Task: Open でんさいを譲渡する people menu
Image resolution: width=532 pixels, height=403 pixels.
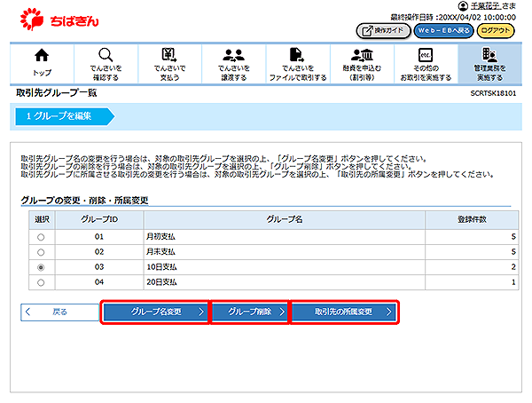Action: tap(235, 62)
